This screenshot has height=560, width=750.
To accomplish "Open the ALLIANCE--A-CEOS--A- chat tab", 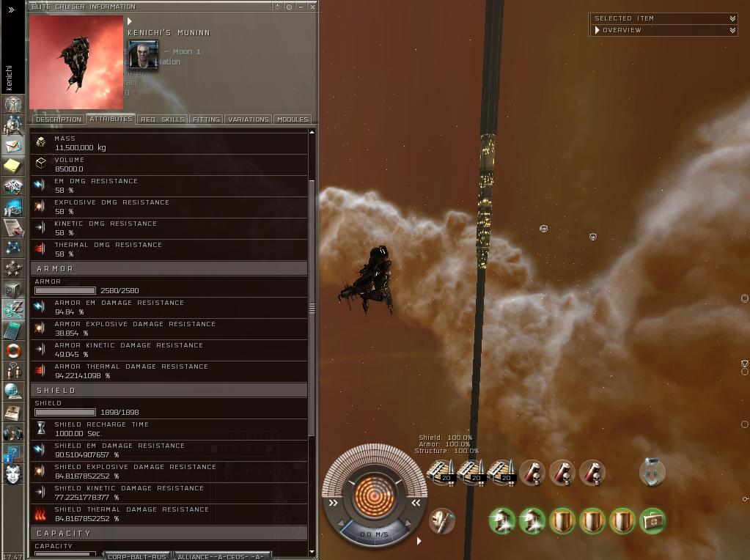I will 221,556.
